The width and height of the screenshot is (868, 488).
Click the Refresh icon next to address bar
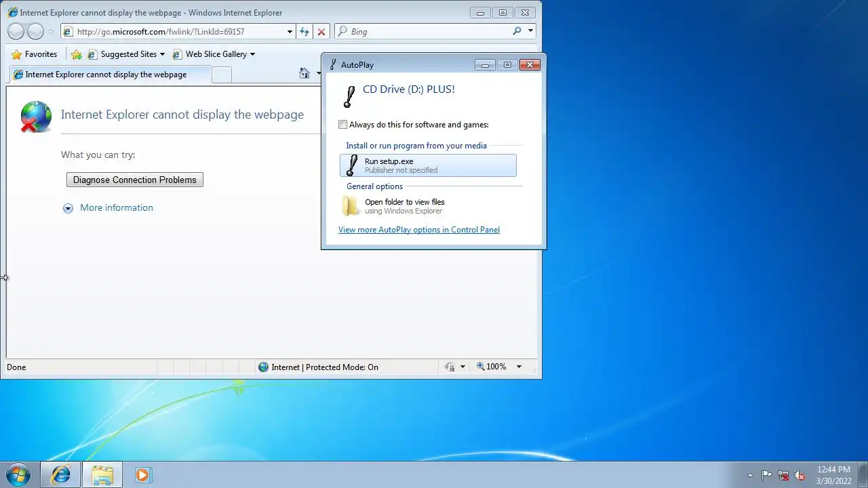point(304,31)
